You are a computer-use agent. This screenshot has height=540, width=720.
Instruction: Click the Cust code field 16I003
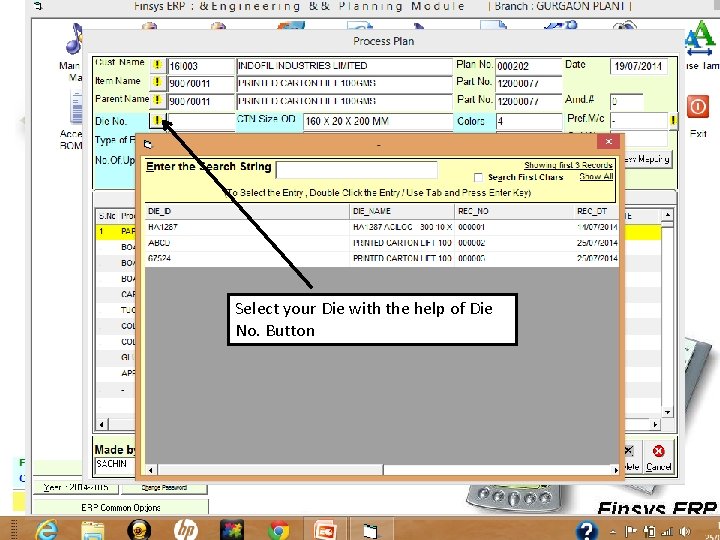[x=202, y=66]
